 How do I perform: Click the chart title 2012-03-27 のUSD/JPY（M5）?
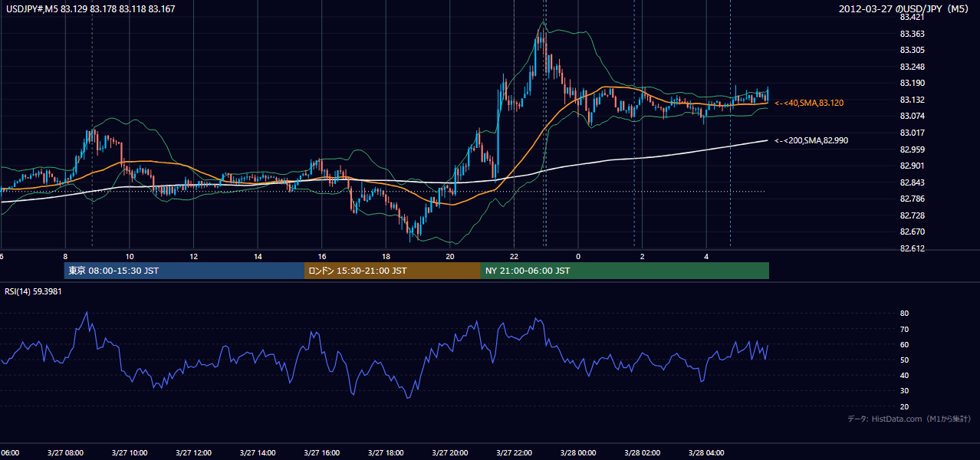[906, 8]
